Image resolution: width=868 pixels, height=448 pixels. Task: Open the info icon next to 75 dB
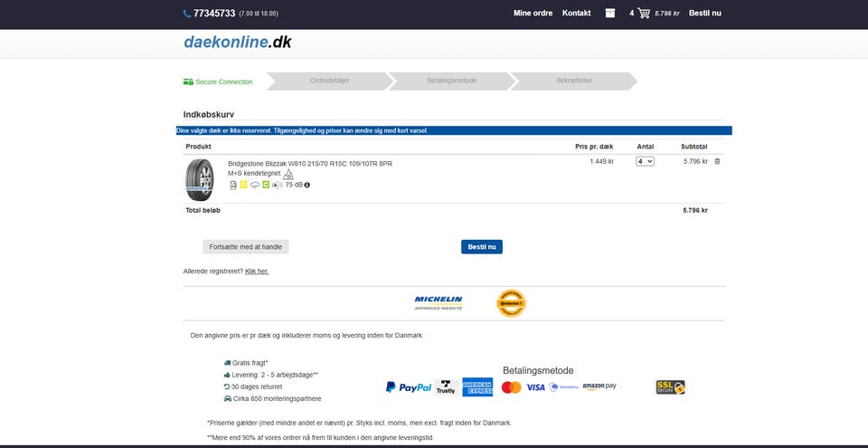coord(307,186)
